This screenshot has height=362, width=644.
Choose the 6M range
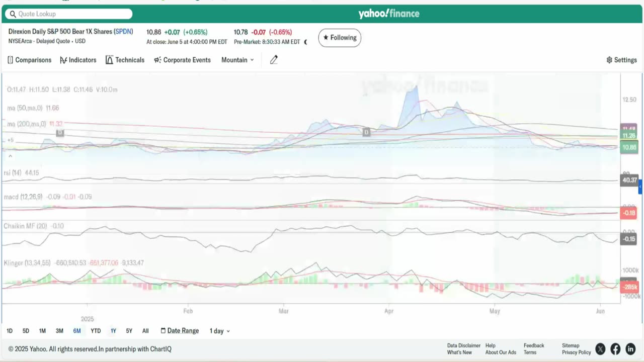coord(77,331)
